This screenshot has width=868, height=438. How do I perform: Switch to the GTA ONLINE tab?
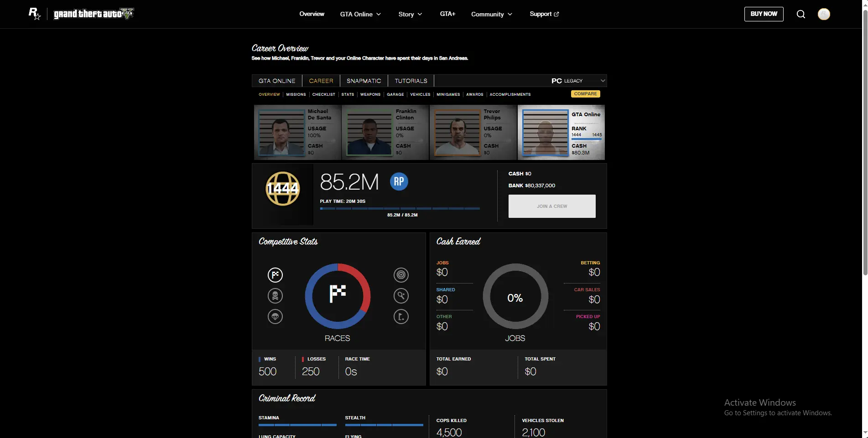tap(277, 81)
